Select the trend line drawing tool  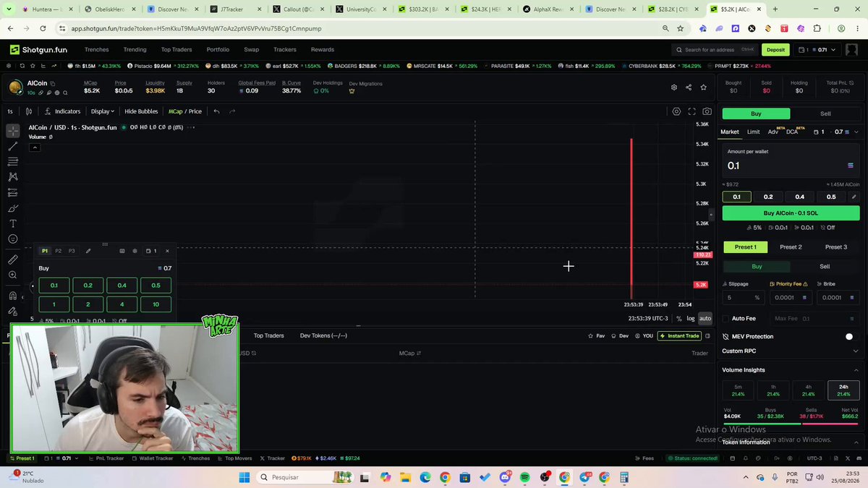click(13, 146)
